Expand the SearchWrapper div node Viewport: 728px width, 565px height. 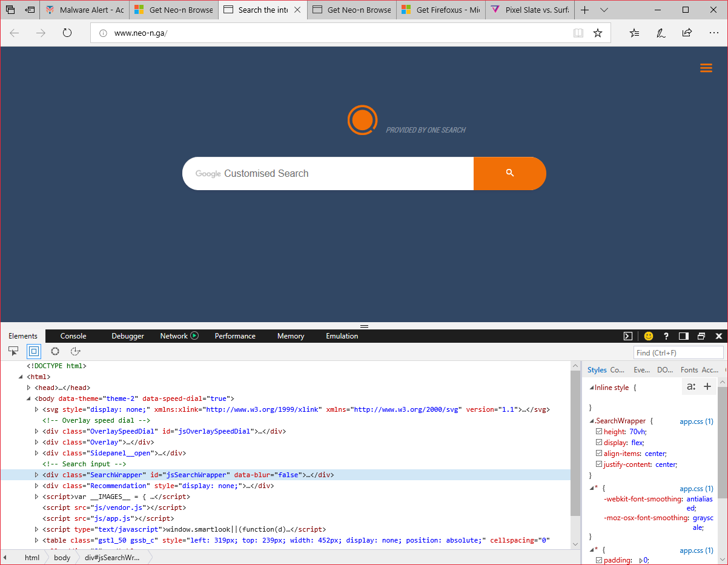36,475
